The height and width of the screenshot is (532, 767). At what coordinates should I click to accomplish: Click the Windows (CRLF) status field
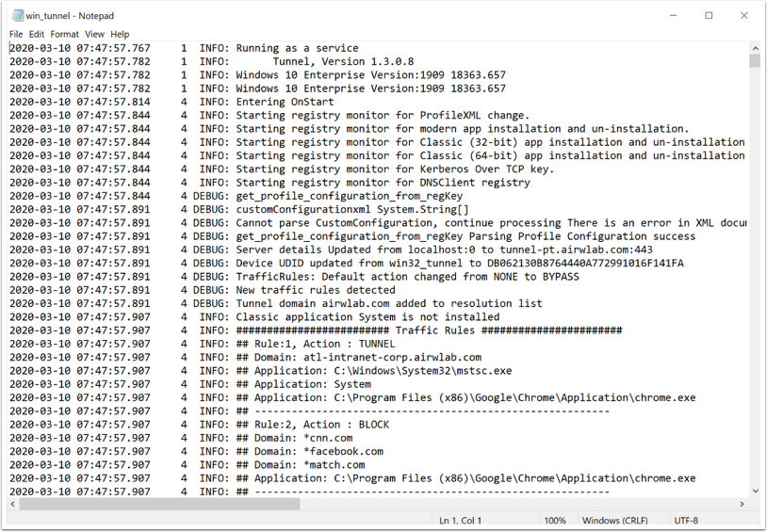(613, 521)
